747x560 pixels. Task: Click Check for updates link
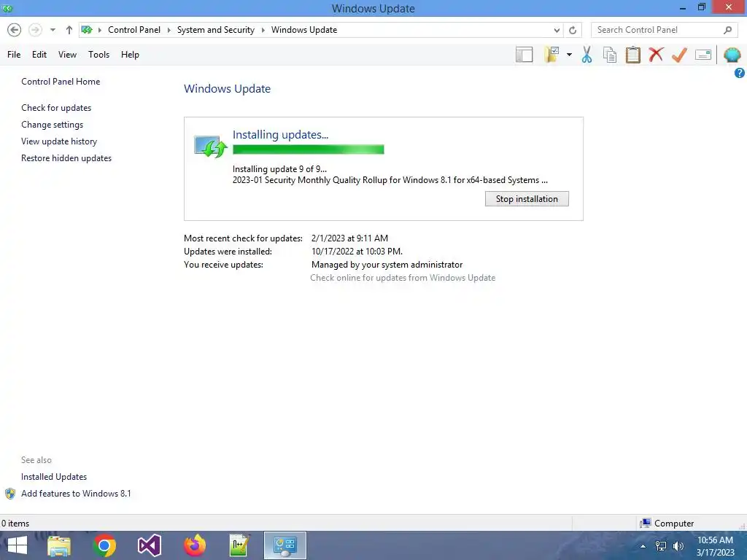click(x=56, y=108)
